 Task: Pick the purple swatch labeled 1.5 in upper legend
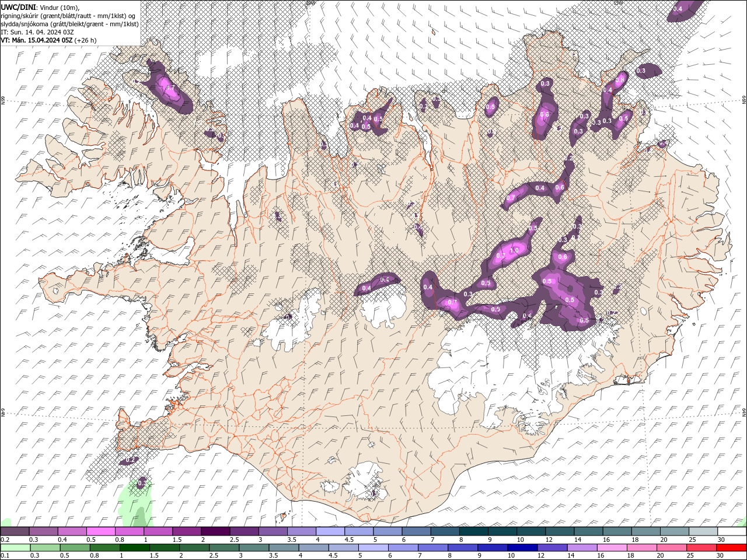(187, 531)
